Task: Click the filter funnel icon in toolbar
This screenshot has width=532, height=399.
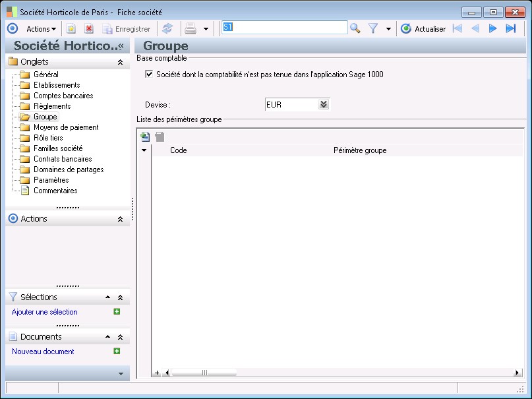Action: point(372,28)
